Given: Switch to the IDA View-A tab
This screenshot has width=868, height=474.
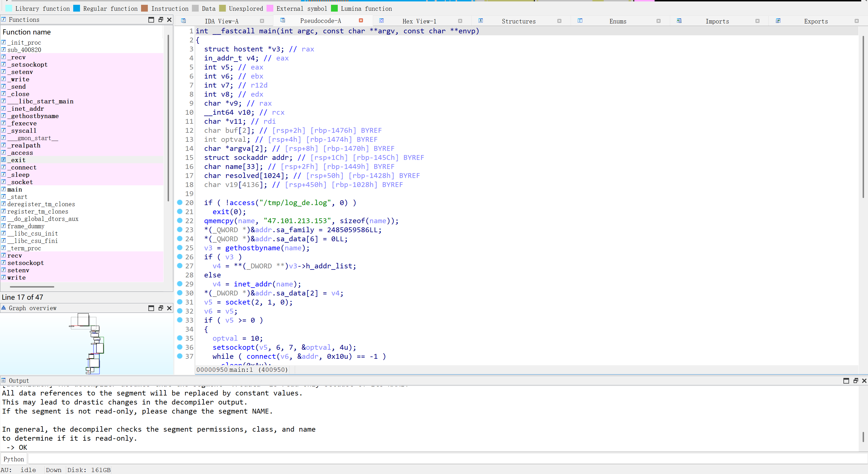Looking at the screenshot, I should 221,21.
